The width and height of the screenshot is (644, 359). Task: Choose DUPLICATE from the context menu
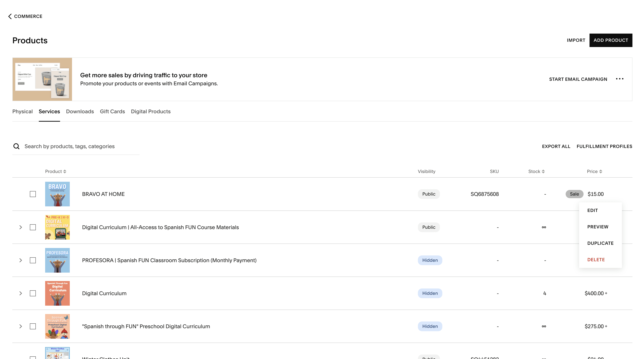(600, 243)
